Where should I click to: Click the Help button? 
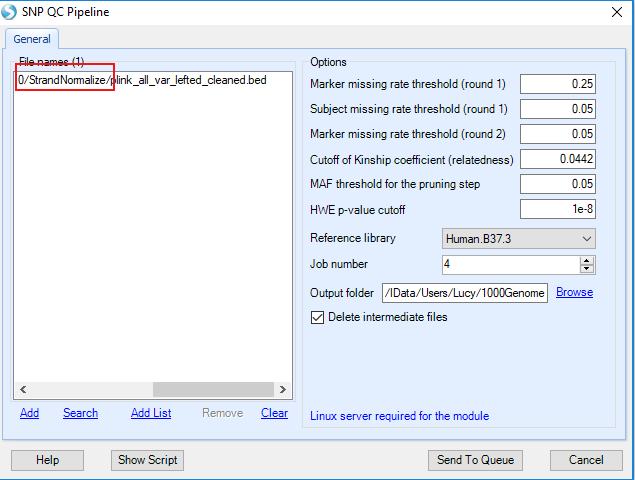[47, 460]
